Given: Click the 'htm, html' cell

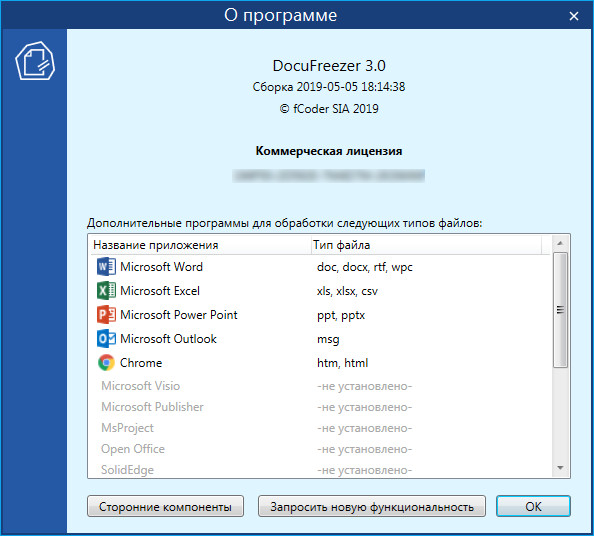Looking at the screenshot, I should 342,363.
